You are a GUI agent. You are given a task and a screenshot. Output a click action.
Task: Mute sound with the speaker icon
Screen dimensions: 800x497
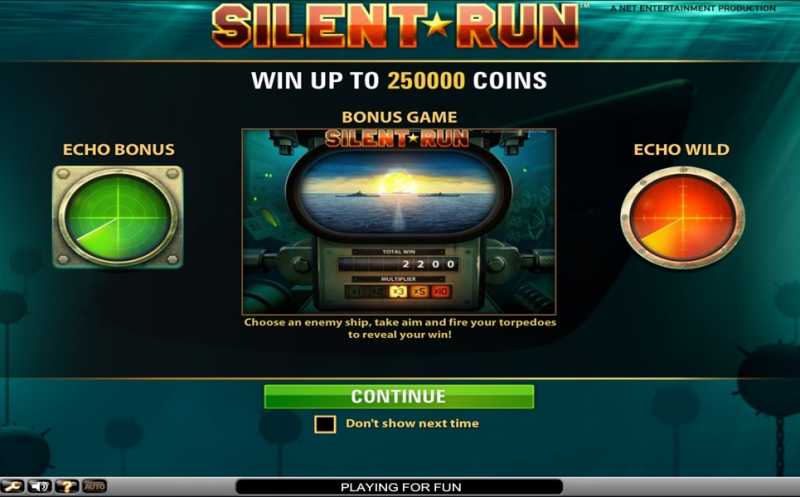(40, 486)
